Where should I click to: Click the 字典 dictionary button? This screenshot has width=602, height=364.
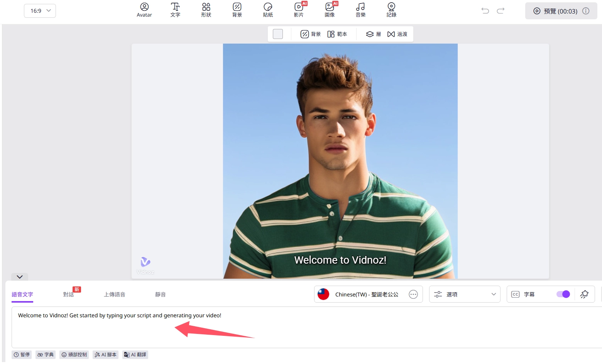46,355
